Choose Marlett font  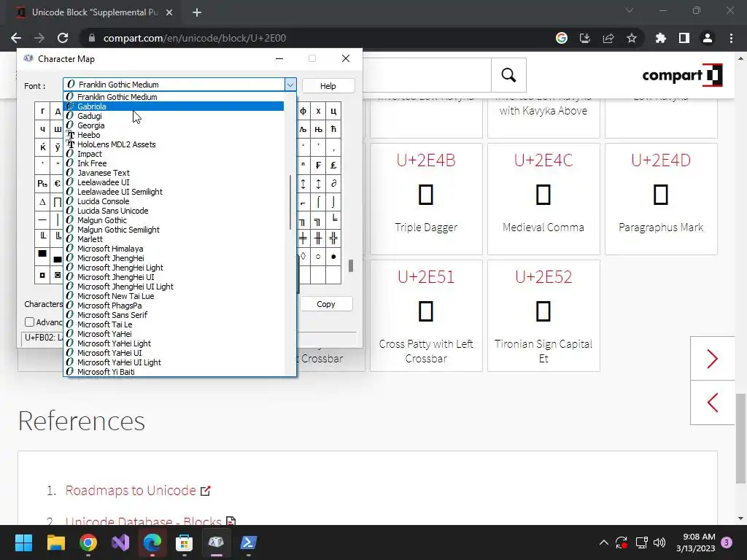(174, 239)
